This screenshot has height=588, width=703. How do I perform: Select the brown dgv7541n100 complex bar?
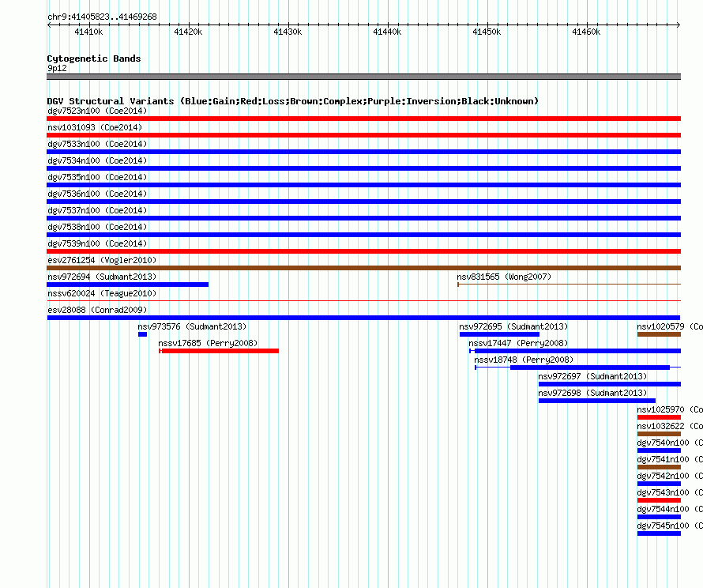(x=659, y=467)
